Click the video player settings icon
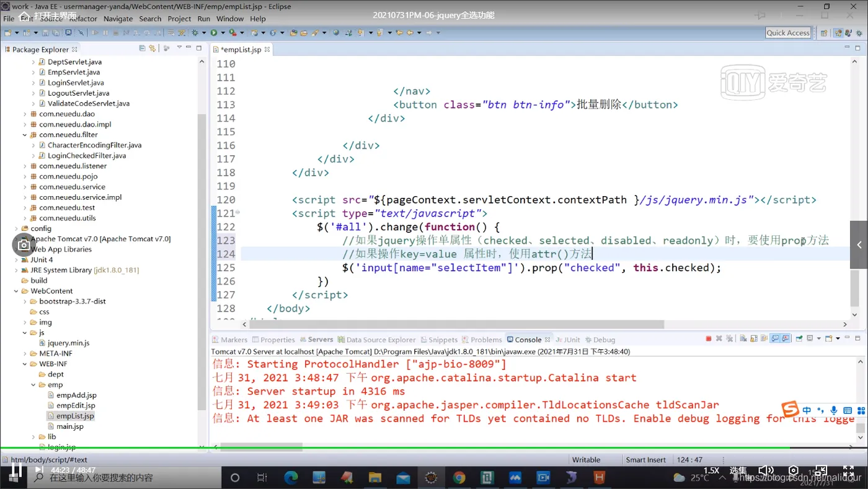Screen dimensions: 868x489 click(x=793, y=470)
